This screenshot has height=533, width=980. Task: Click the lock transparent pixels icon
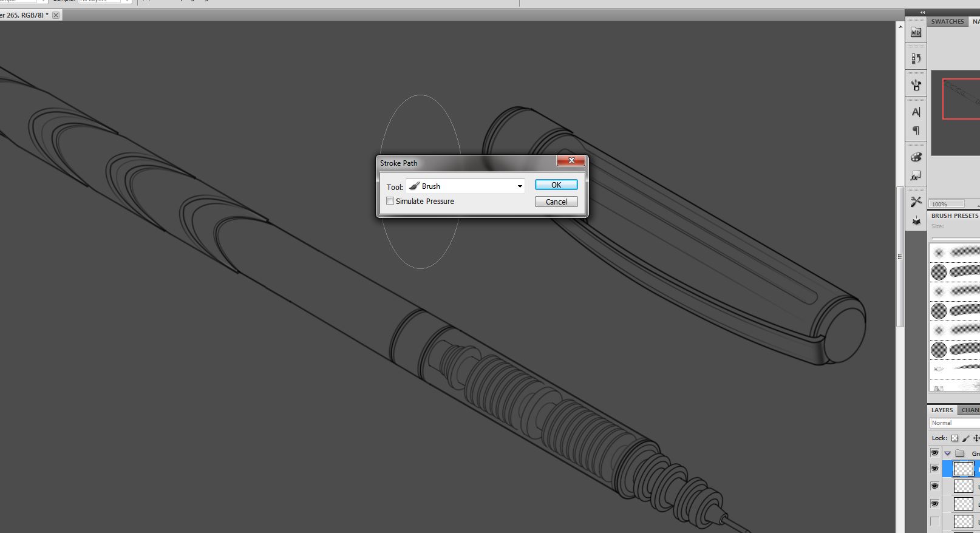[x=954, y=438]
